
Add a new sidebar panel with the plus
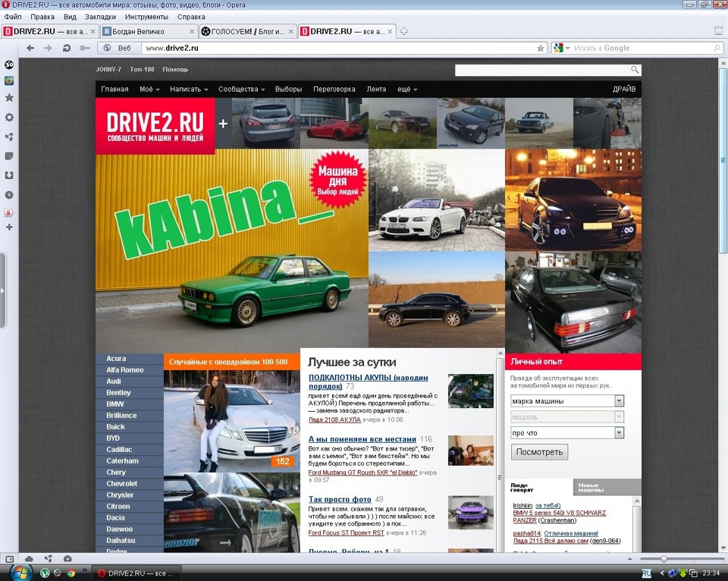click(9, 227)
